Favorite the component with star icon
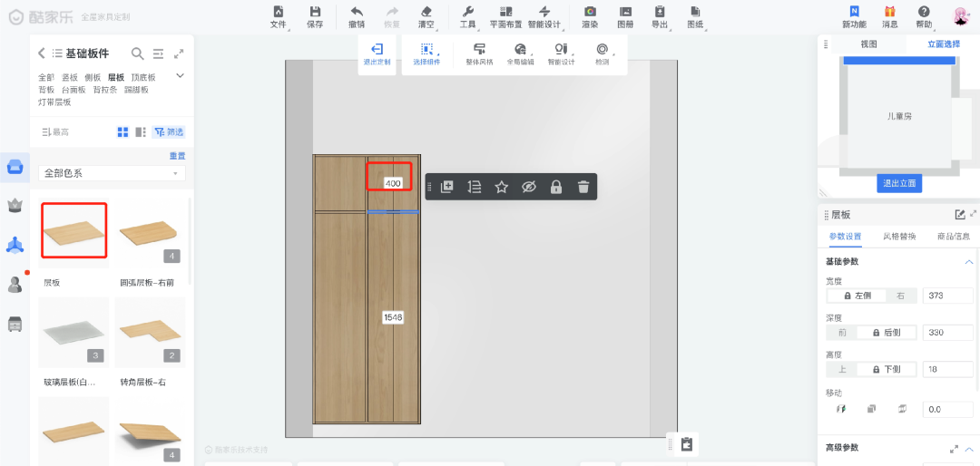980x466 pixels. pos(501,186)
